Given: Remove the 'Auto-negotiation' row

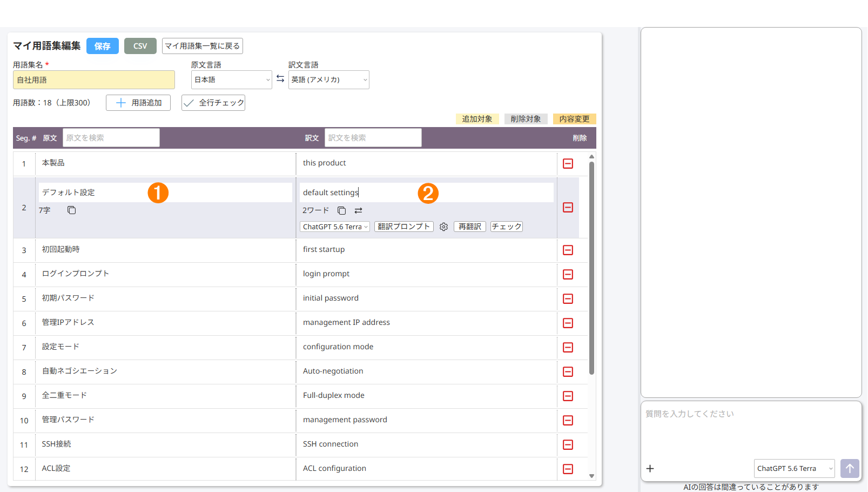Looking at the screenshot, I should (568, 371).
